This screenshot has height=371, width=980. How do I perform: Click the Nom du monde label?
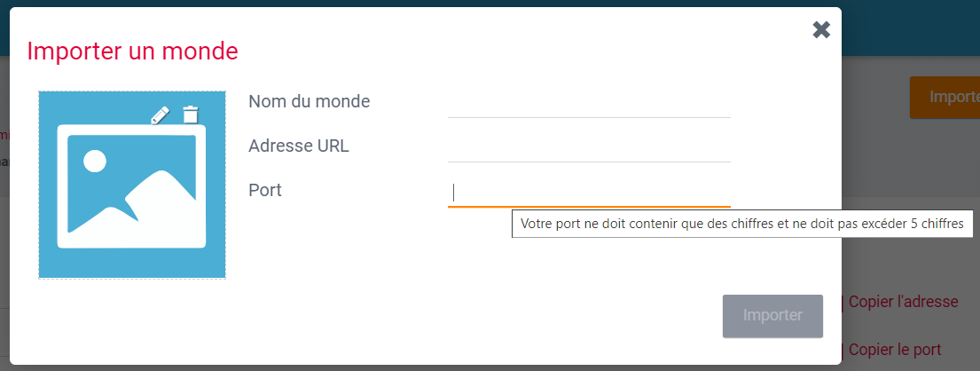309,101
